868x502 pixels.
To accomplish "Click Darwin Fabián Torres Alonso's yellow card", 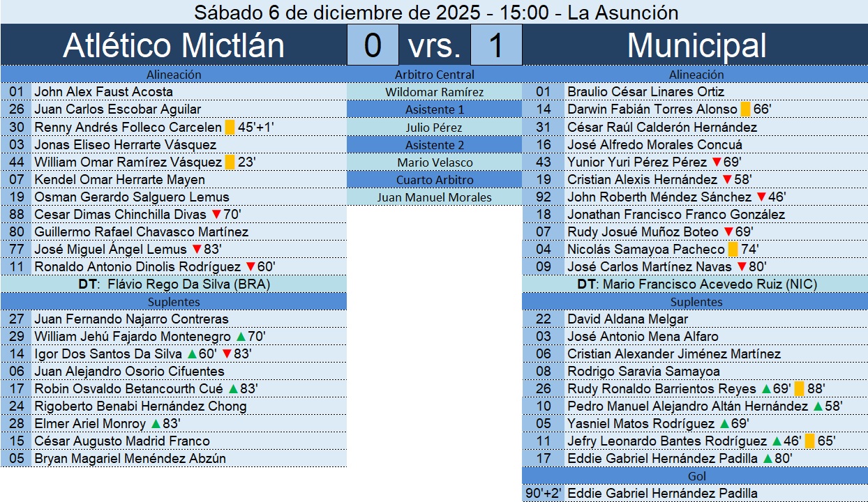I will coord(745,109).
